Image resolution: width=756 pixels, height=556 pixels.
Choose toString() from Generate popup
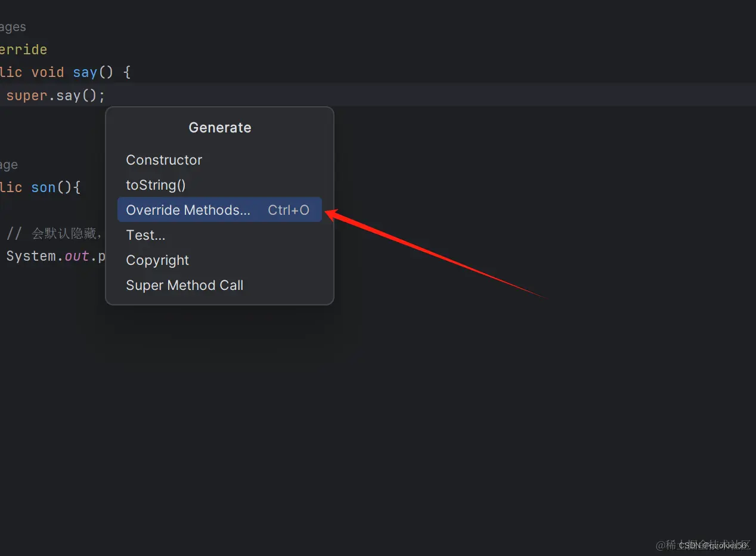click(219, 185)
